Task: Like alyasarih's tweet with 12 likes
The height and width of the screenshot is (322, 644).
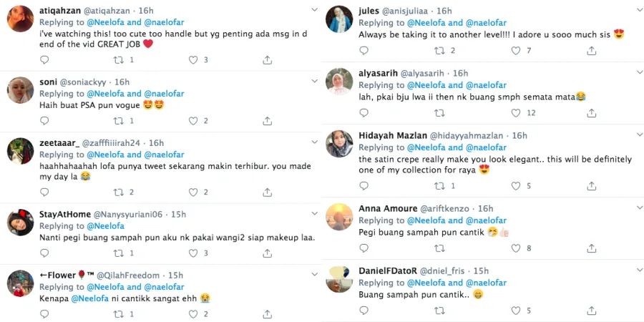Action: [x=512, y=113]
